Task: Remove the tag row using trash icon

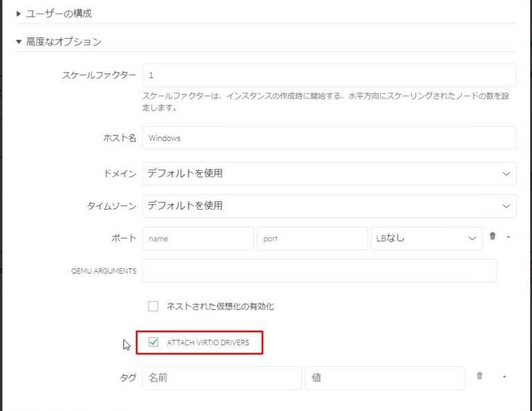Action: pyautogui.click(x=479, y=376)
